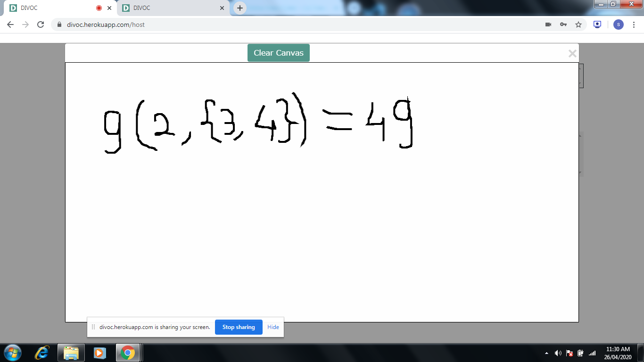Open the volume speaker tray icon
Image resolution: width=644 pixels, height=362 pixels.
(558, 353)
